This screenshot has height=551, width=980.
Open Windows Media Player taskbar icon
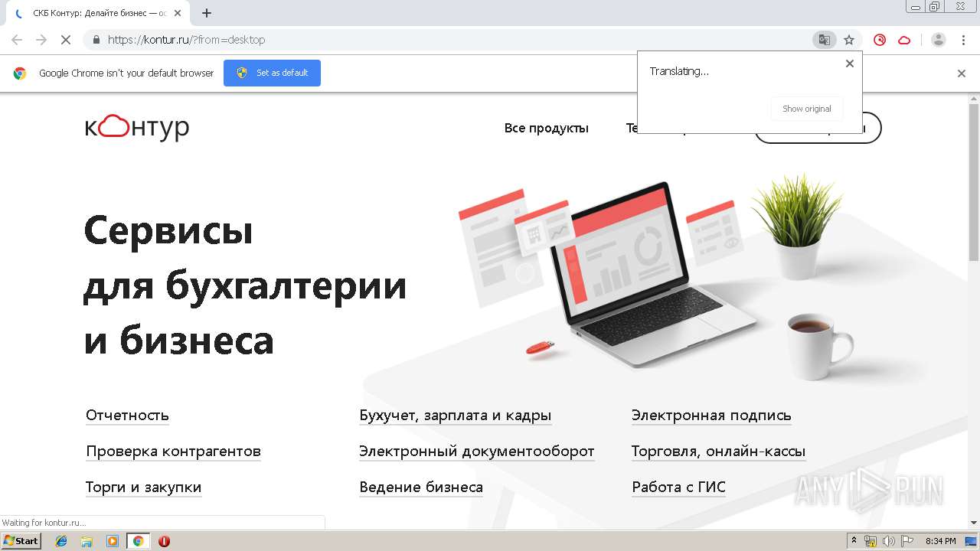[113, 541]
